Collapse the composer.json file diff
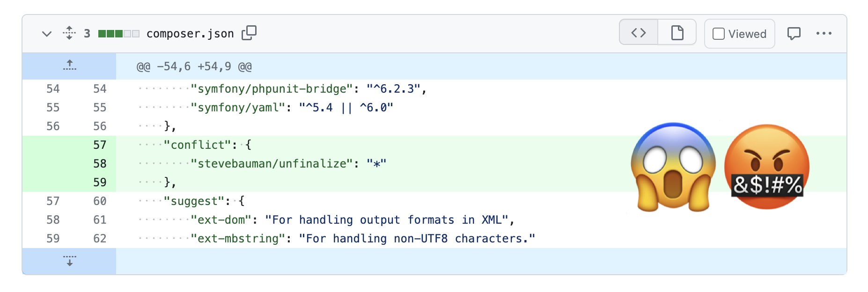 tap(47, 34)
